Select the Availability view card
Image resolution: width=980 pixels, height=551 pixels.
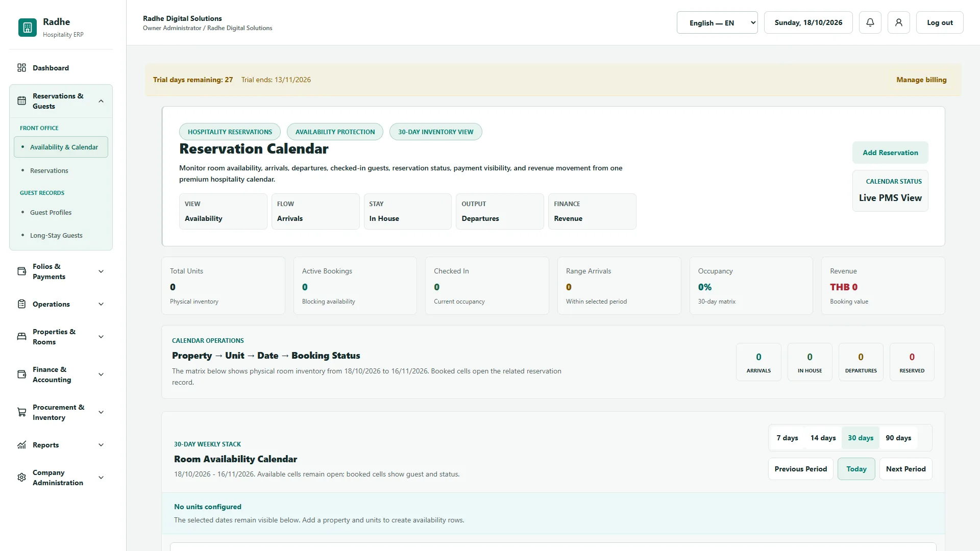coord(223,211)
